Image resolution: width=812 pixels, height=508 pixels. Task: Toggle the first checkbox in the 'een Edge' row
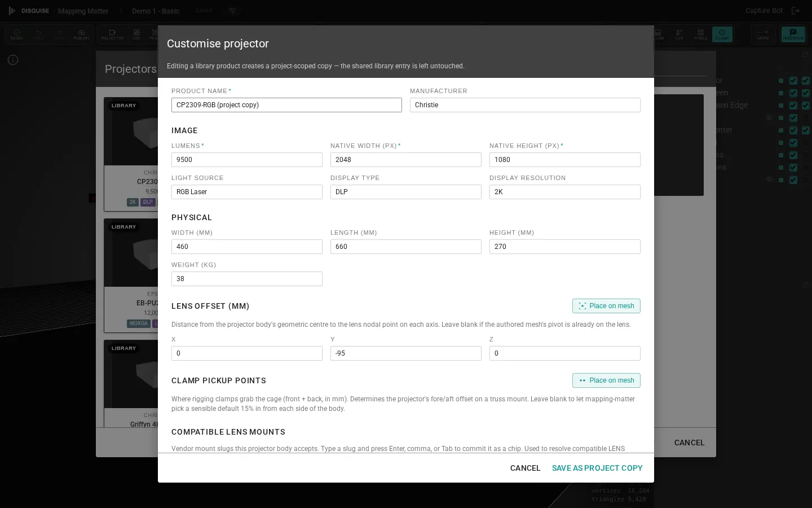793,105
